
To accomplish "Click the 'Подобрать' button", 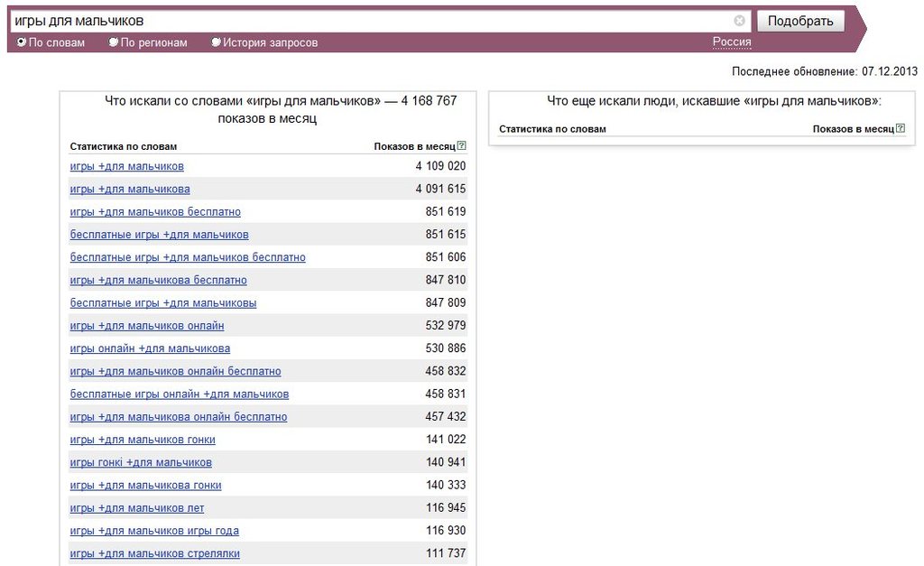I will pos(800,22).
